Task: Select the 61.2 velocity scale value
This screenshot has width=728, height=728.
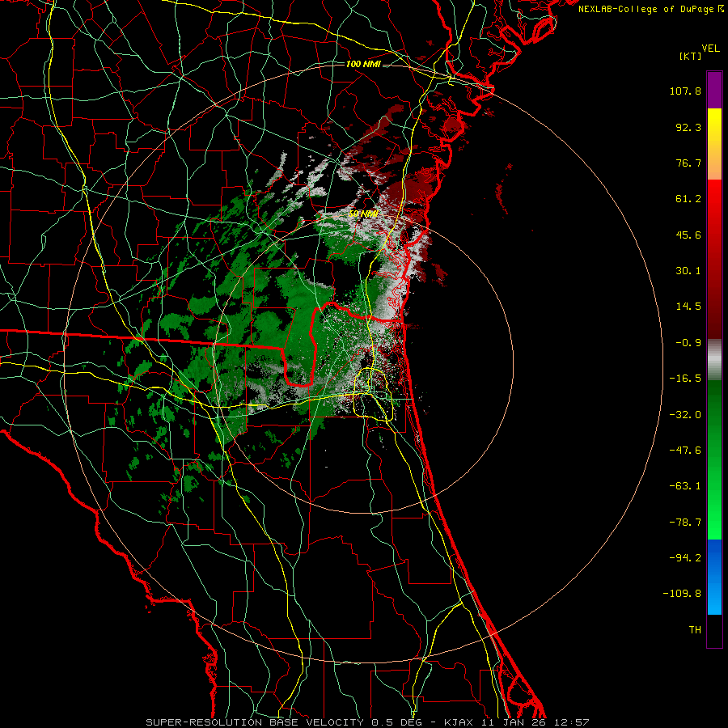Action: tap(688, 199)
